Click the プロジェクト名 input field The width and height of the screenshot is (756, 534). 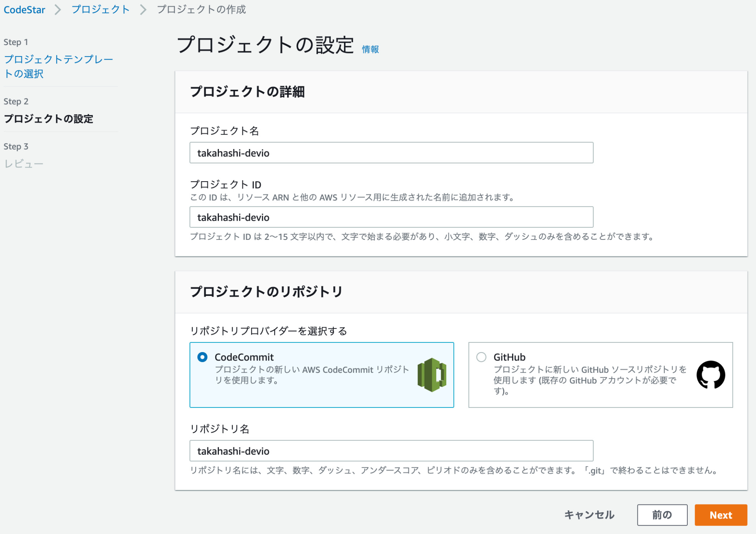point(391,153)
